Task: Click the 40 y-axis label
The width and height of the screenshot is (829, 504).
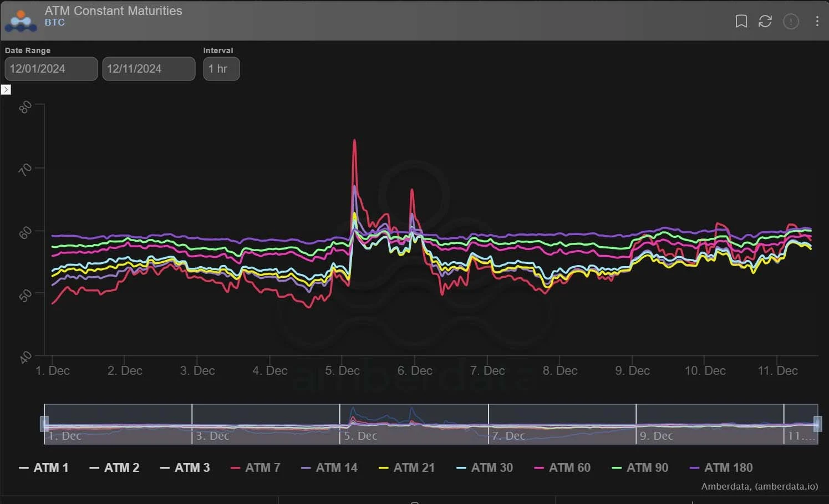Action: [26, 358]
